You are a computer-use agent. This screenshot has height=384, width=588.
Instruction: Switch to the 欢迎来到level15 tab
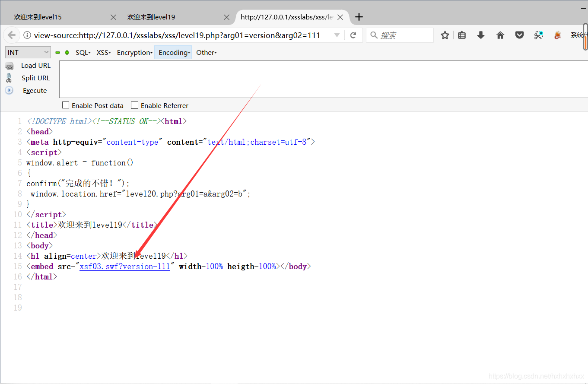click(38, 17)
